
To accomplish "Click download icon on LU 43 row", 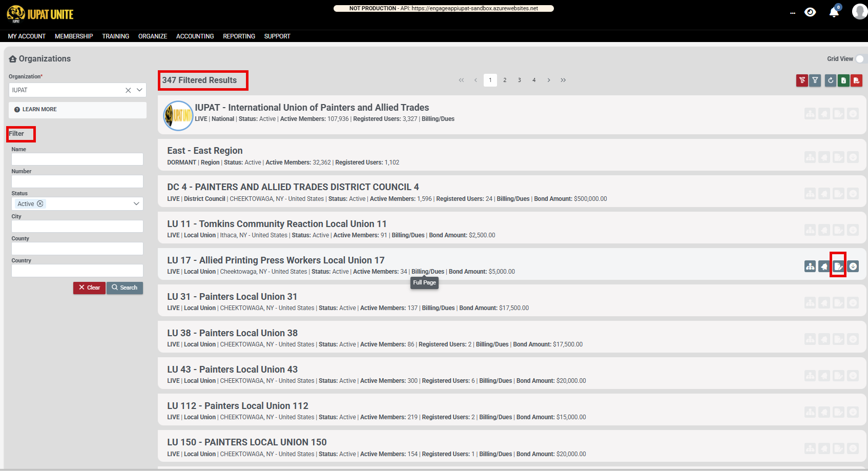I will tap(853, 376).
